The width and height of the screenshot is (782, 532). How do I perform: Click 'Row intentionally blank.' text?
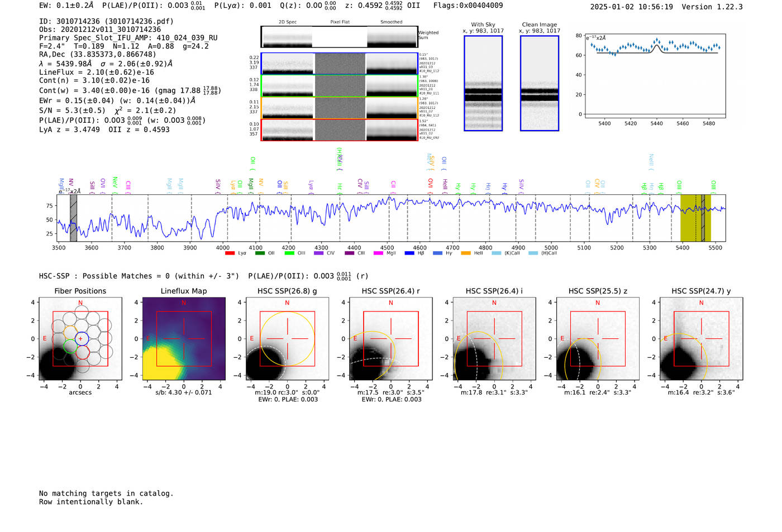91,502
